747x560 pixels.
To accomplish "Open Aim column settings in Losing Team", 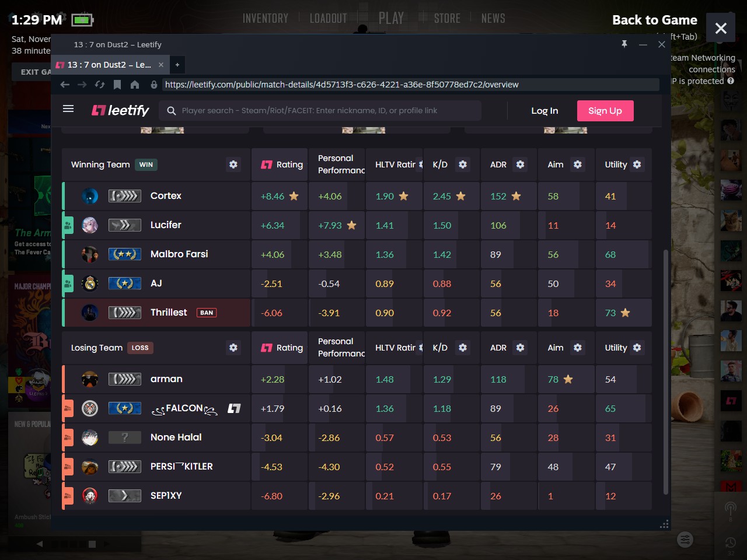I will tap(578, 348).
